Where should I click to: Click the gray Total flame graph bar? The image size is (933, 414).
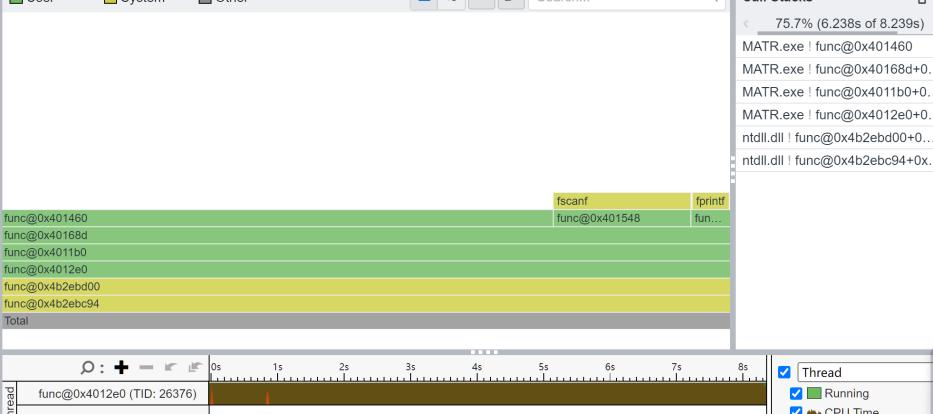366,321
